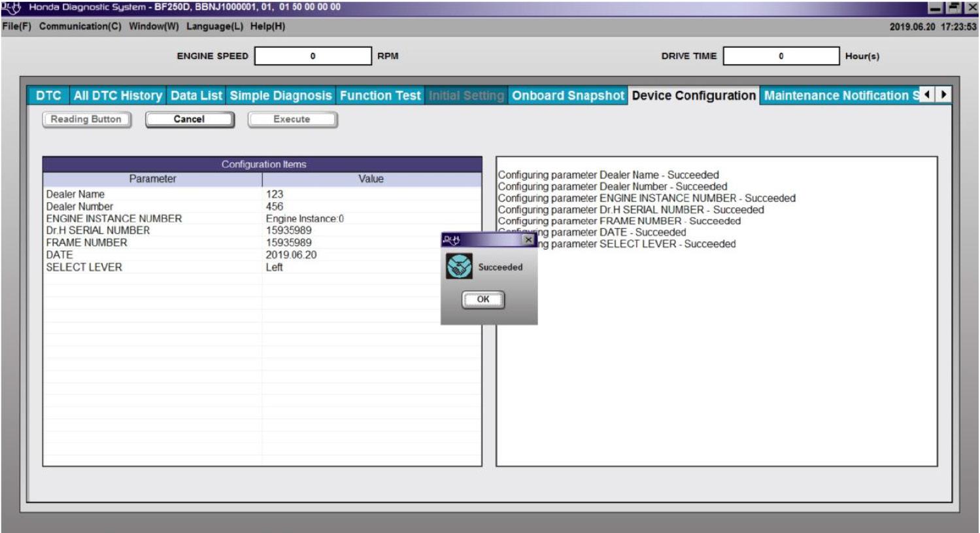Switch to the All DTC History tab
This screenshot has height=533, width=980.
pos(118,95)
